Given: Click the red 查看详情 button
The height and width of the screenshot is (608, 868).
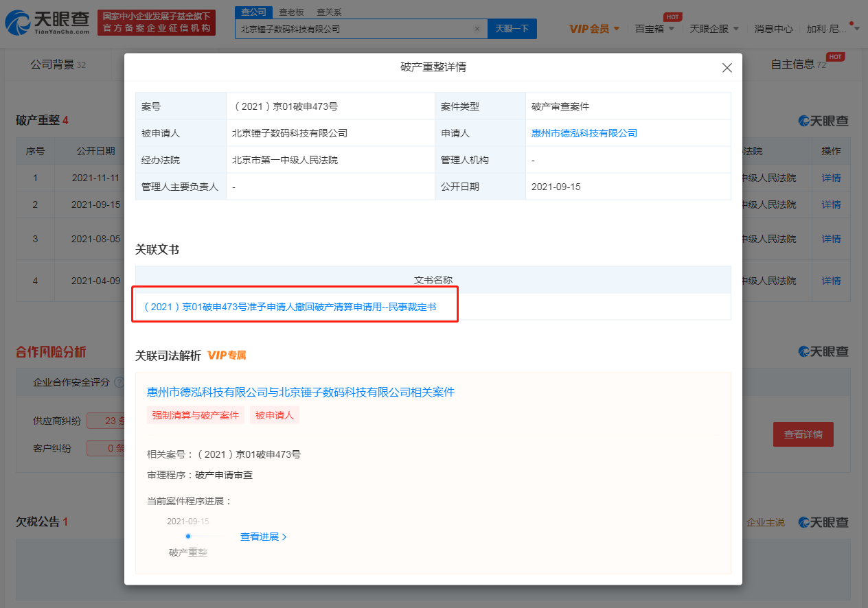Looking at the screenshot, I should click(803, 434).
